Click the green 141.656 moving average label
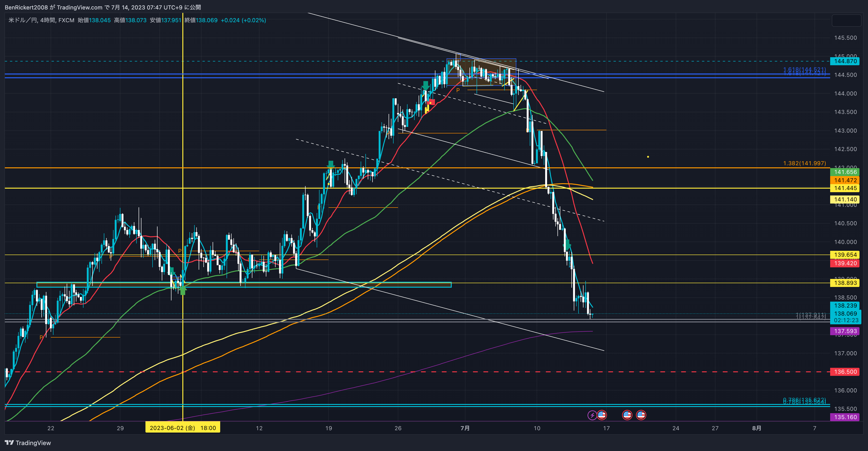 pos(845,172)
